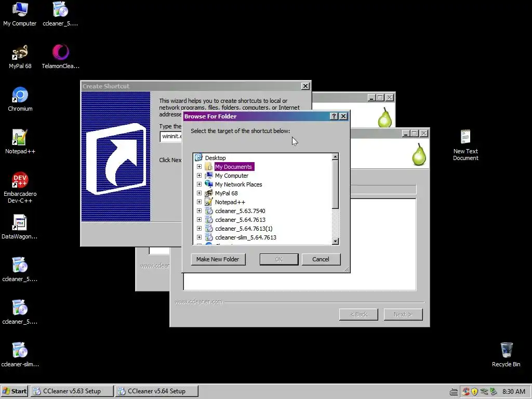This screenshot has height=399, width=532.
Task: Click the CCleaner system tray icon
Action: pyautogui.click(x=466, y=392)
